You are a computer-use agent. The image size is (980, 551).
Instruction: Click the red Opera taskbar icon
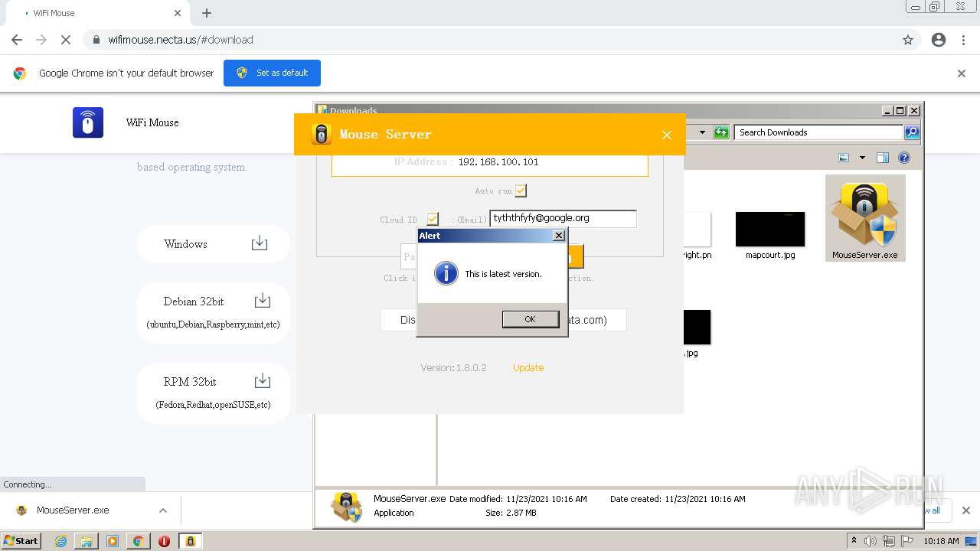click(164, 541)
